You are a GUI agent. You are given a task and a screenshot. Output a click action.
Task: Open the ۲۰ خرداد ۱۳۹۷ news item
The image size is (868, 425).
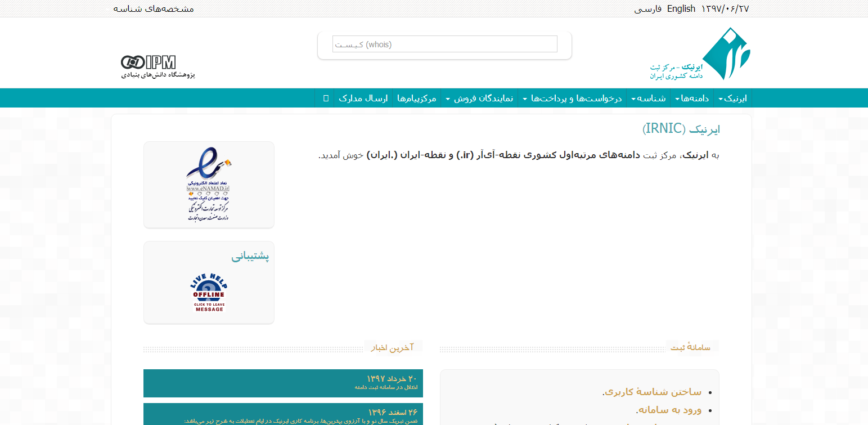click(283, 383)
